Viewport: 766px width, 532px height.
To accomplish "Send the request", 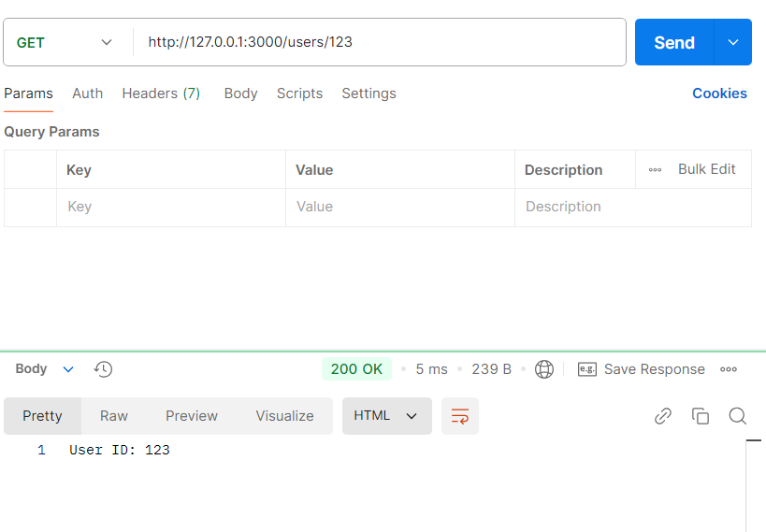I will tap(674, 42).
